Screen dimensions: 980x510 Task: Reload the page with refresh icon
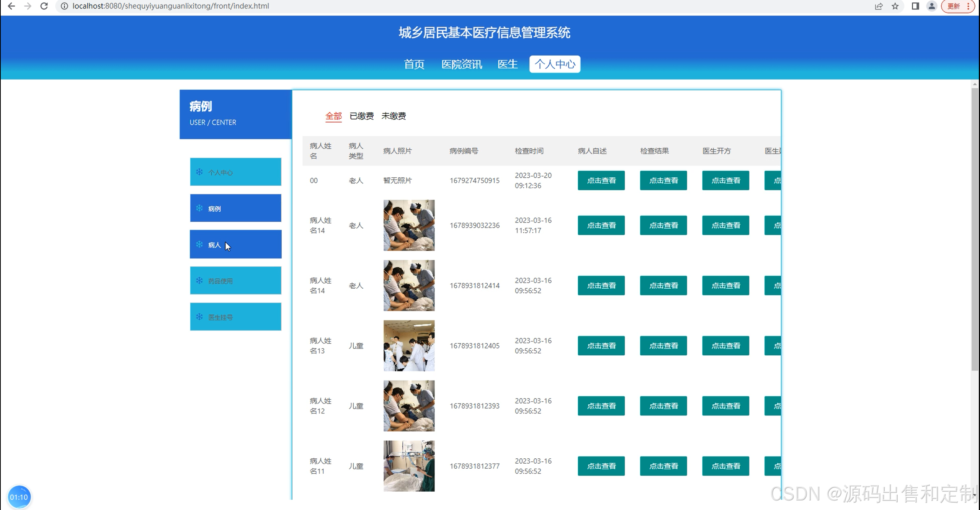[44, 6]
